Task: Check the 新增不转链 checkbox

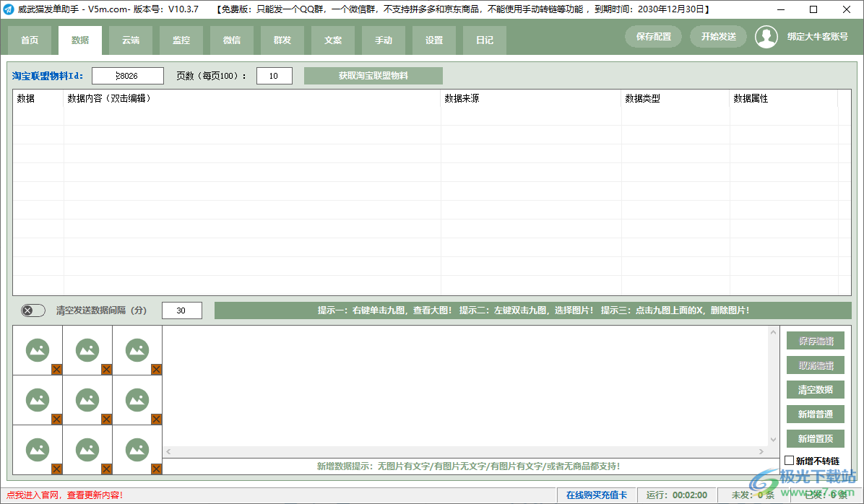Action: point(790,461)
